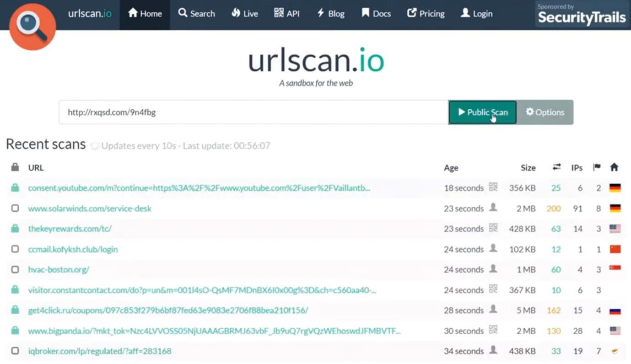Click user source icon in get4click.ru row

coord(493,309)
